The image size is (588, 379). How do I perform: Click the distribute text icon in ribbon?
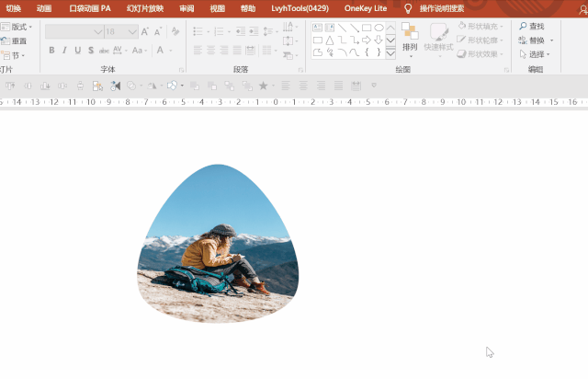pos(251,50)
